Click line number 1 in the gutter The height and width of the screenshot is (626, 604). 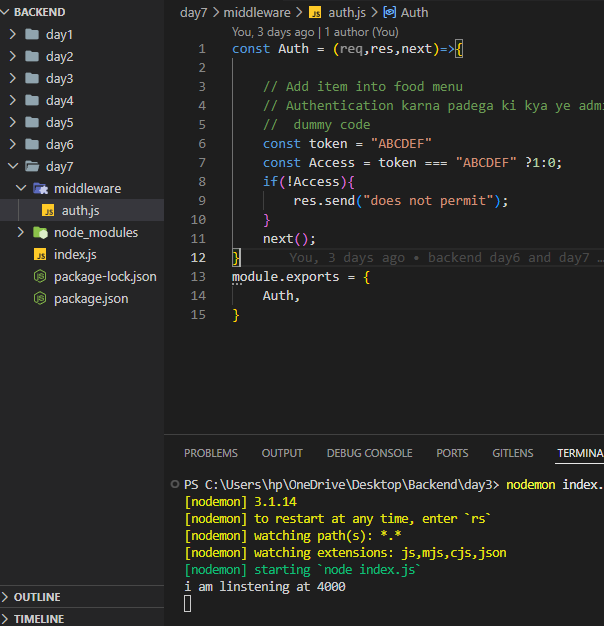(202, 49)
